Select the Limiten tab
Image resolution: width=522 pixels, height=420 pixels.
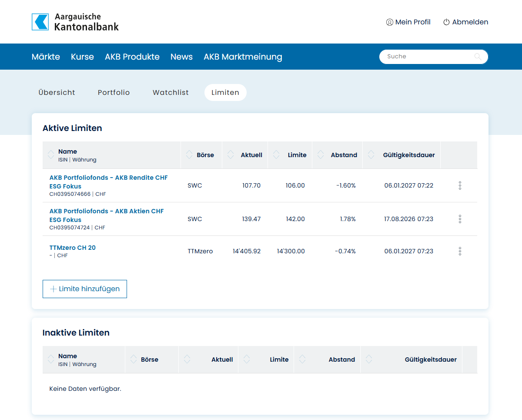pyautogui.click(x=225, y=92)
